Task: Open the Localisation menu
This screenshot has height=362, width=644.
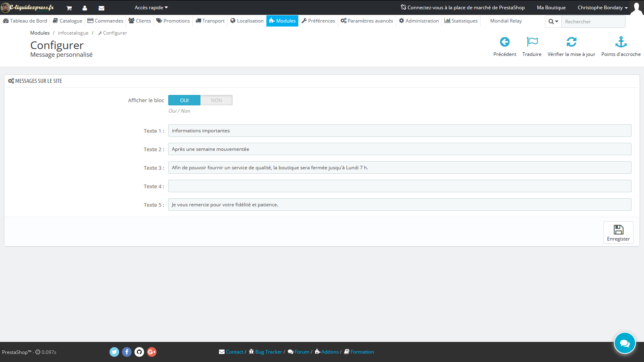Action: 247,21
